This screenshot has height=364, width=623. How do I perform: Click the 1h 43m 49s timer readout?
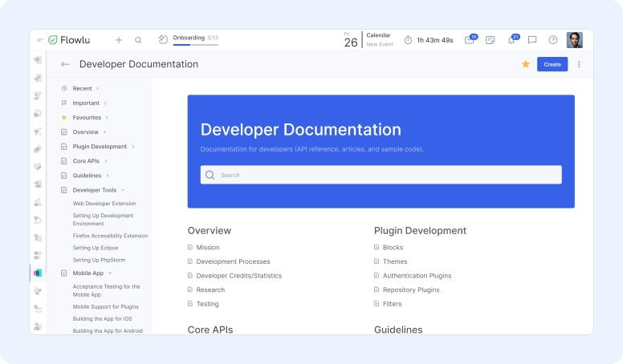pos(434,40)
